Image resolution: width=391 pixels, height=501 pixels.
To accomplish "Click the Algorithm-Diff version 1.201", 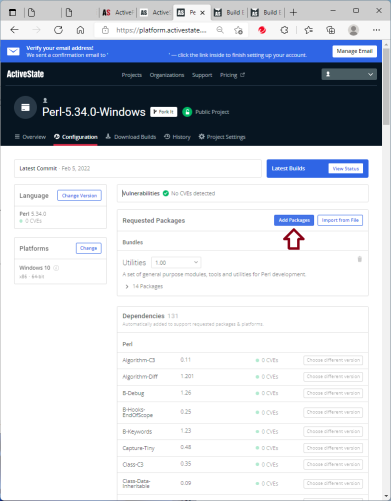I will click(x=187, y=376).
